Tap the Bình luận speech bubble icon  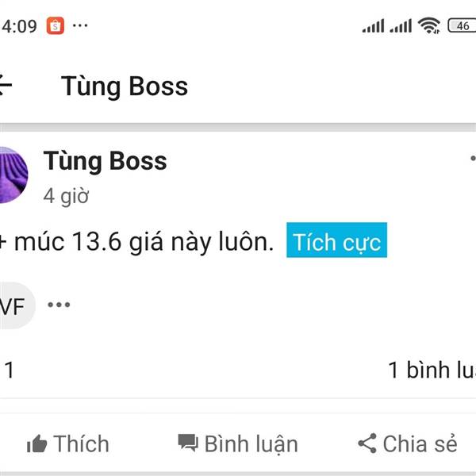(x=188, y=443)
